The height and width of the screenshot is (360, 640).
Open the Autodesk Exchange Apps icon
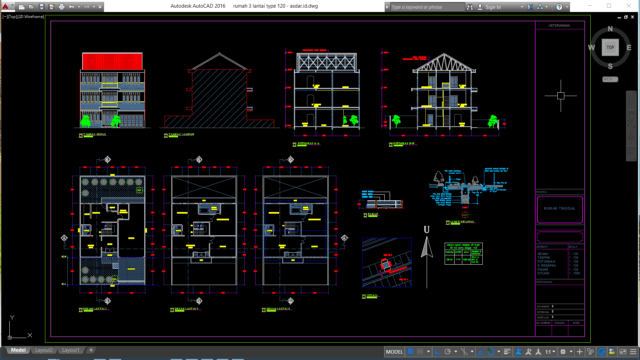point(530,7)
